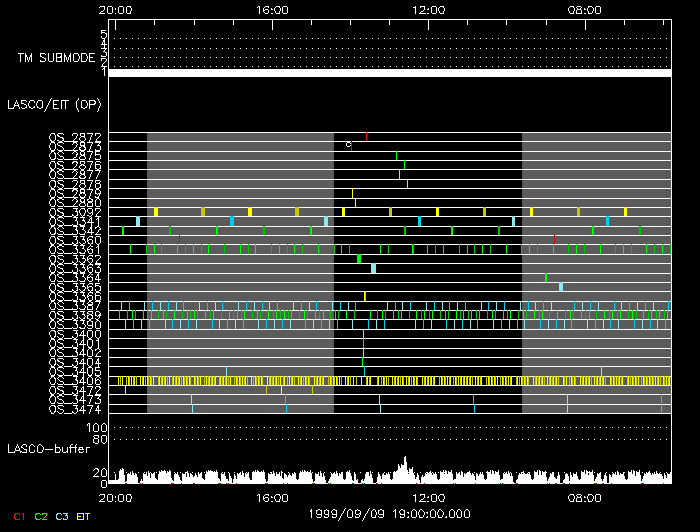Click the C1 red legend entry

[18, 516]
